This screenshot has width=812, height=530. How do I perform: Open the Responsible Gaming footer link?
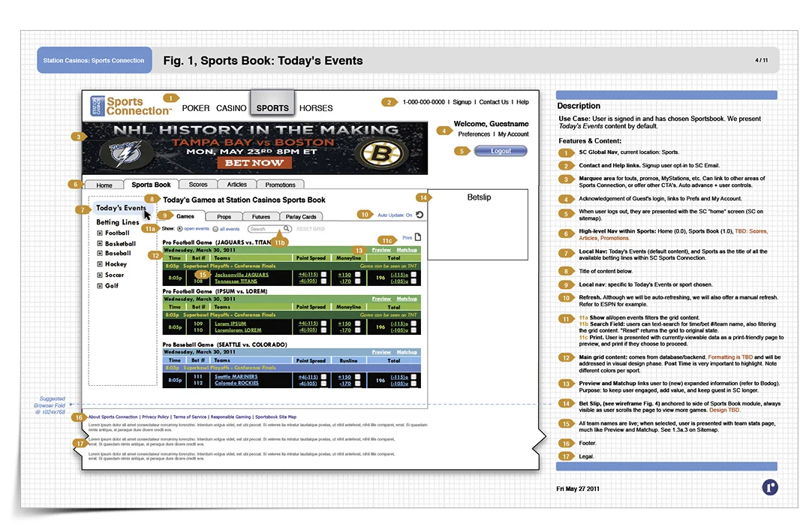[x=230, y=417]
